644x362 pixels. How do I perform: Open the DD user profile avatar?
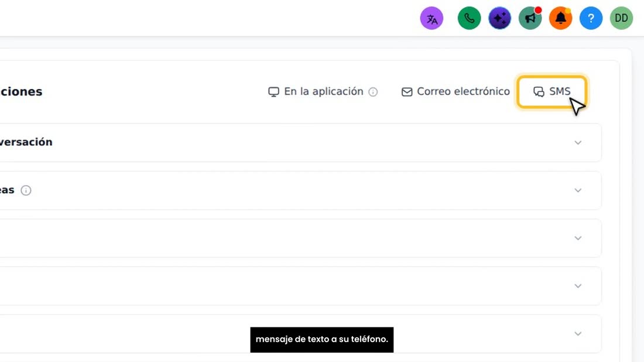621,18
